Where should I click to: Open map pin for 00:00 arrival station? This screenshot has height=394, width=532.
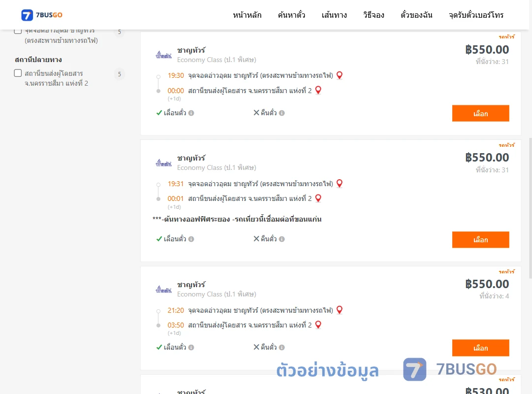coord(318,90)
